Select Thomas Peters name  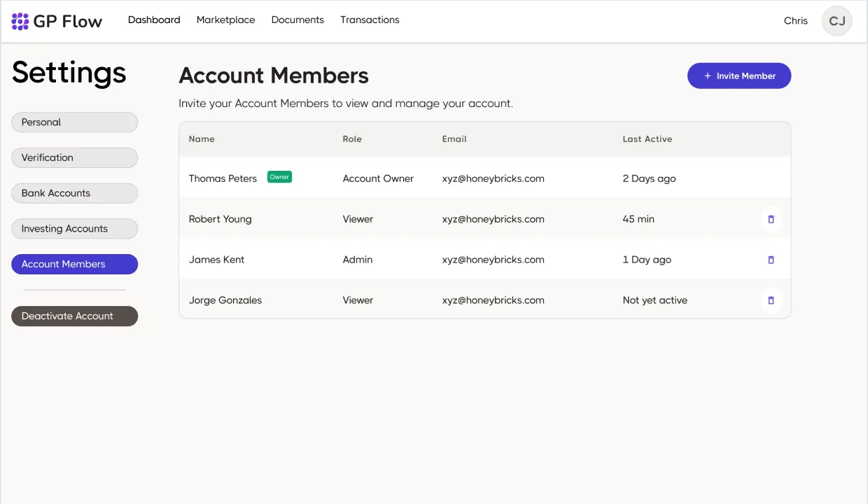tap(223, 178)
